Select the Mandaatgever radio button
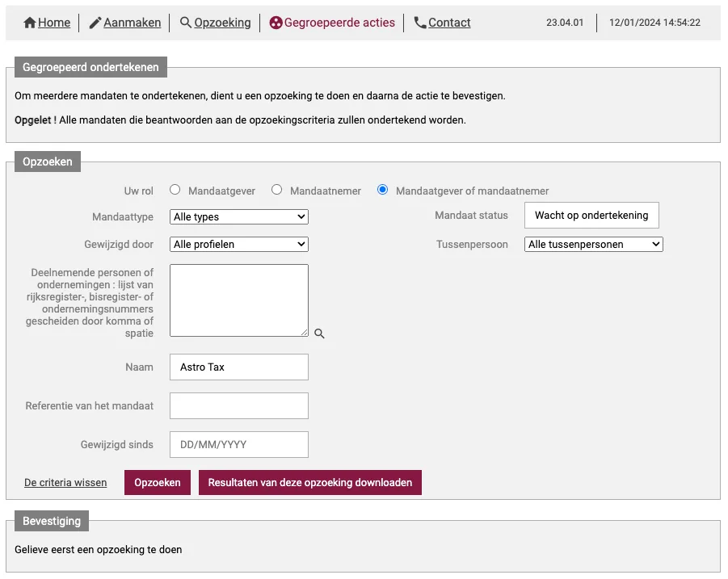Image resolution: width=728 pixels, height=579 pixels. click(x=175, y=190)
